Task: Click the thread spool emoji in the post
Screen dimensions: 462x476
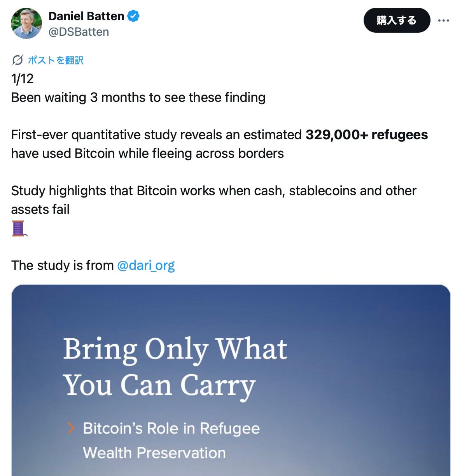Action: (x=19, y=227)
